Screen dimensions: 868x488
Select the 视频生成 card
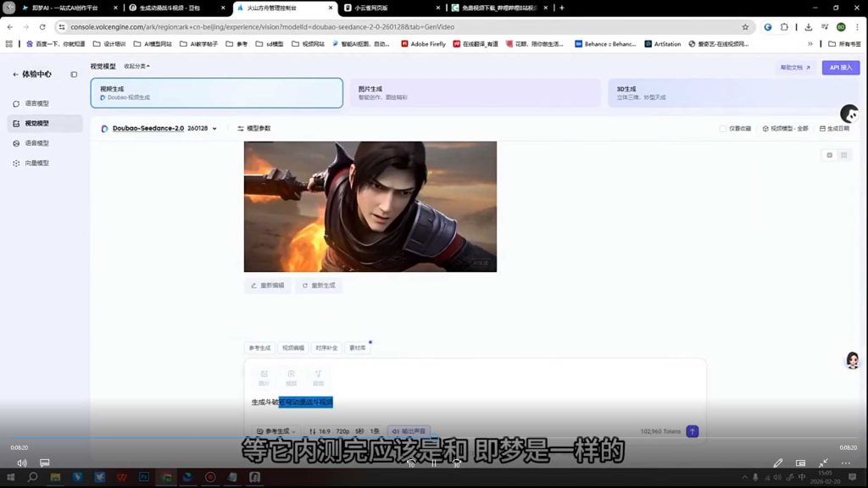click(x=216, y=93)
